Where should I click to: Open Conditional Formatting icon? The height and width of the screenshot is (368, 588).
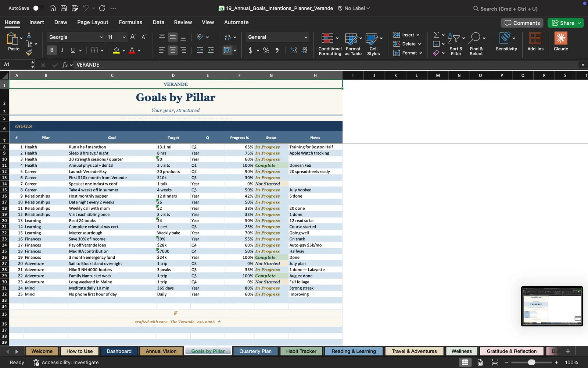tap(330, 44)
